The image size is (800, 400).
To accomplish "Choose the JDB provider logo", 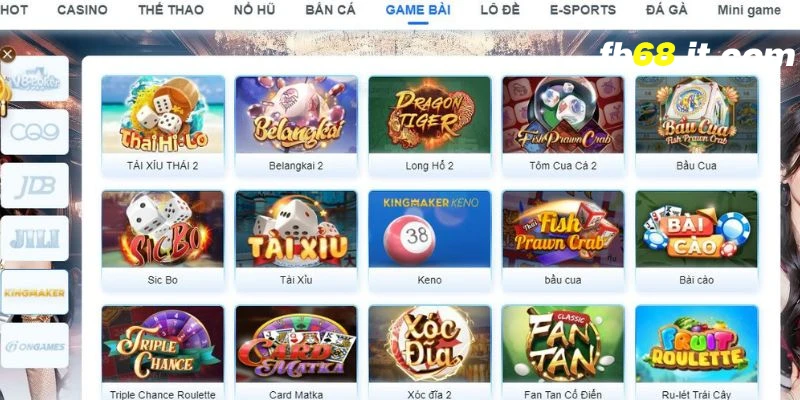I will click(35, 186).
